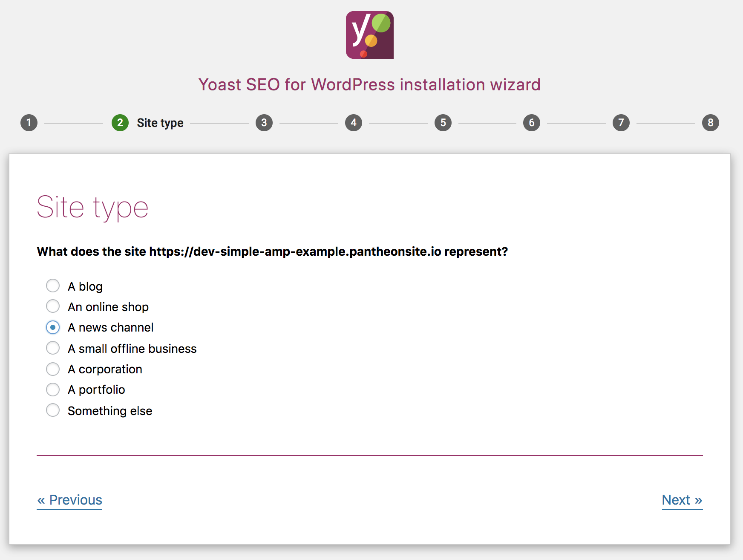Jump to wizard step 4 circle

point(354,123)
